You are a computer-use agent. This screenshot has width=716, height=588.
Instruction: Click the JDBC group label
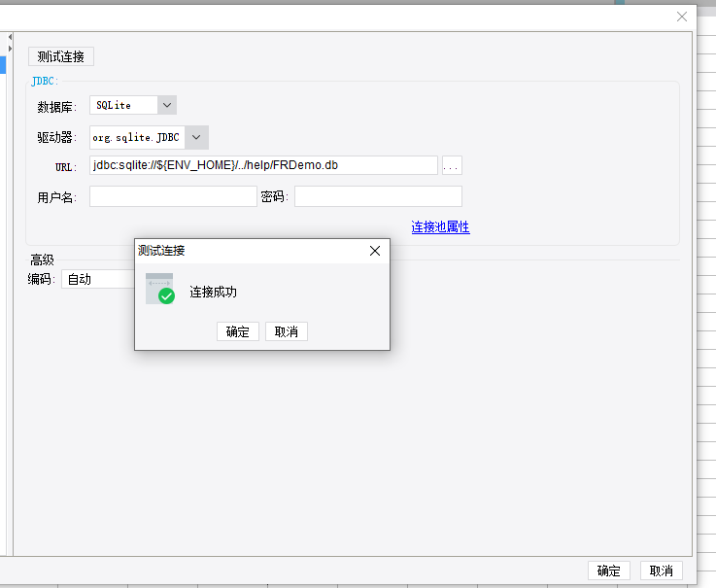[x=45, y=82]
